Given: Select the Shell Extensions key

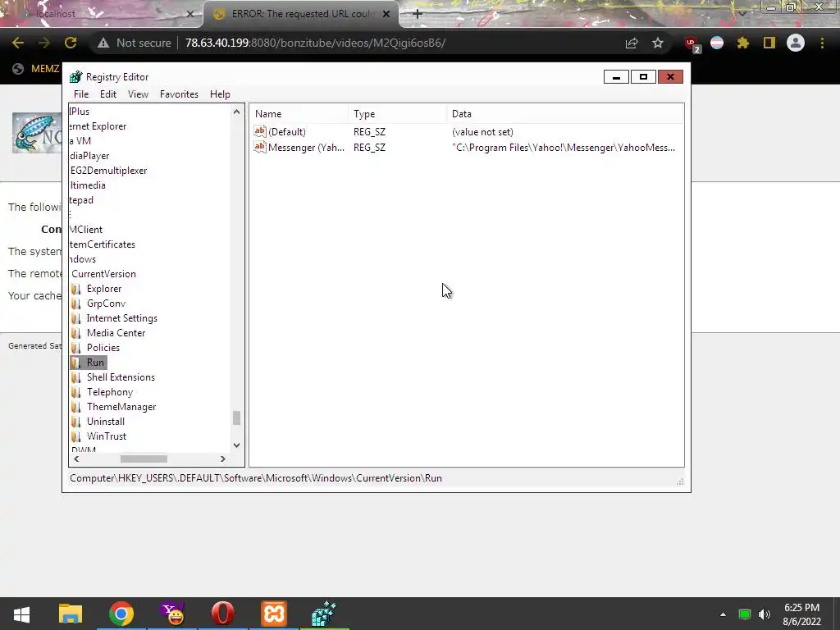Looking at the screenshot, I should [x=121, y=377].
